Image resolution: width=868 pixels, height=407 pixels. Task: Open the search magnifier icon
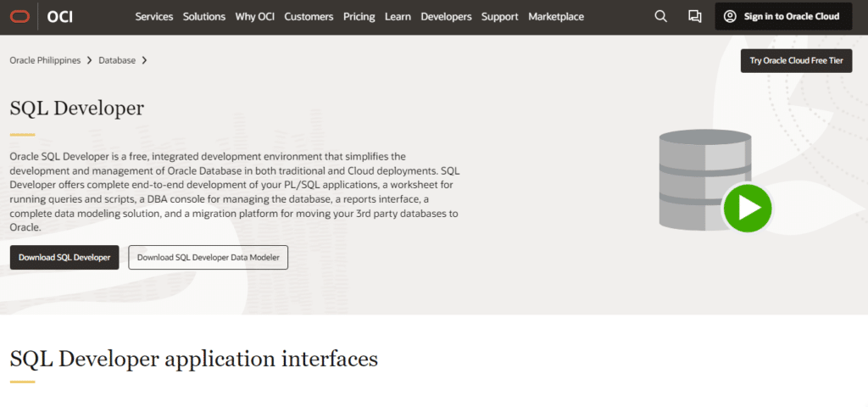click(x=660, y=17)
